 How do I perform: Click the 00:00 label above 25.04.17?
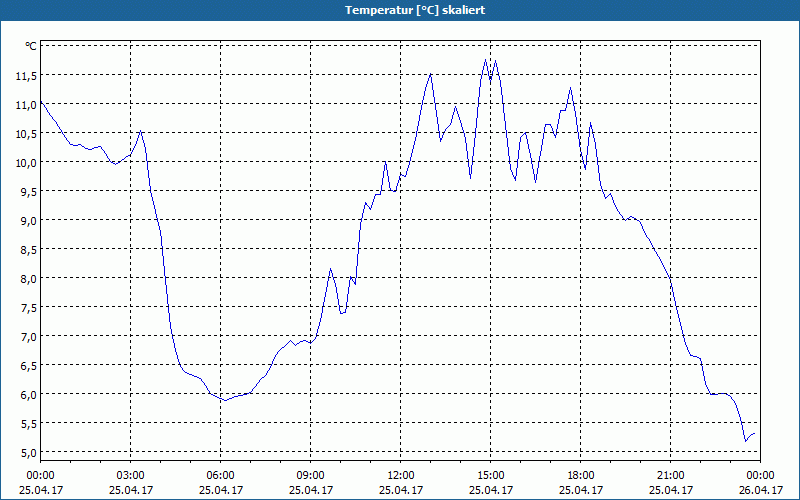(x=40, y=476)
